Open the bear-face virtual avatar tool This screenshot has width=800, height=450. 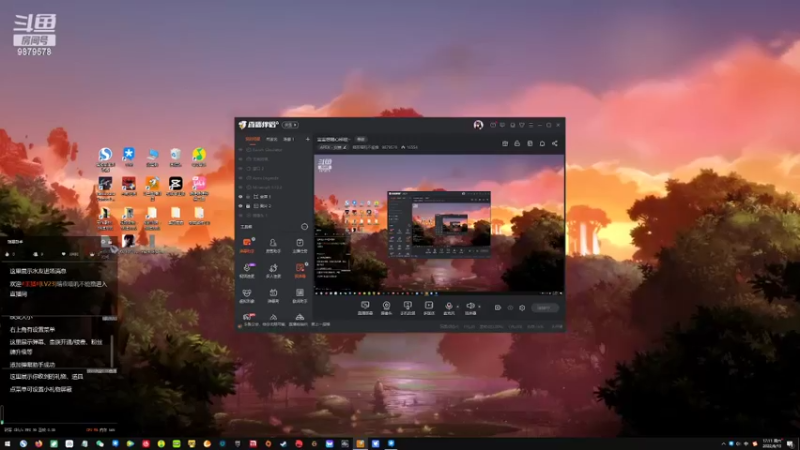click(247, 295)
